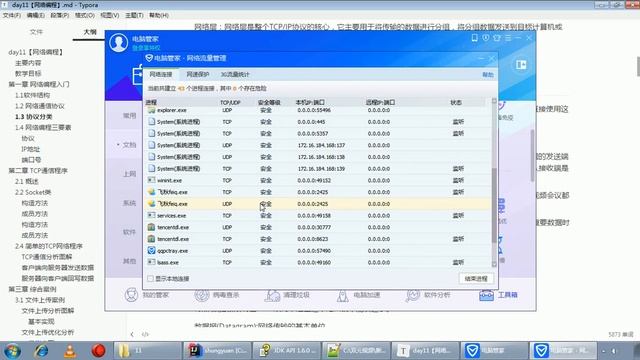Sort by 安全等级 column header
640x360 pixels.
click(269, 102)
